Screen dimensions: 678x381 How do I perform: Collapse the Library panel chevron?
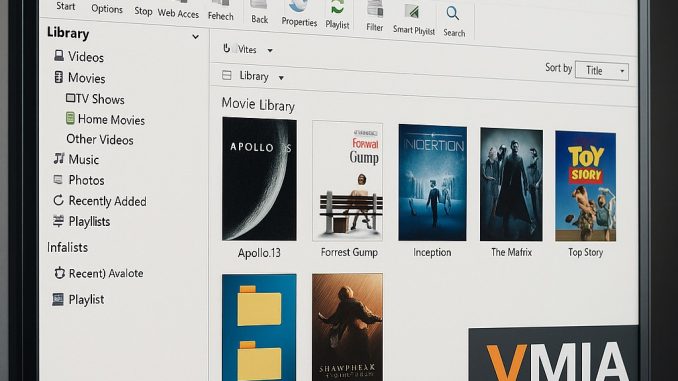pyautogui.click(x=195, y=37)
